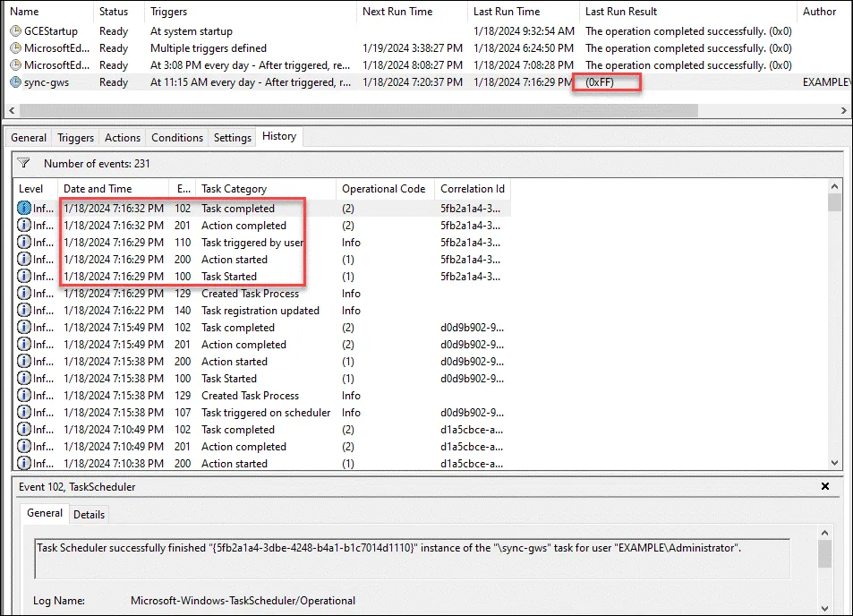Select the sync-gws task name

pos(47,82)
